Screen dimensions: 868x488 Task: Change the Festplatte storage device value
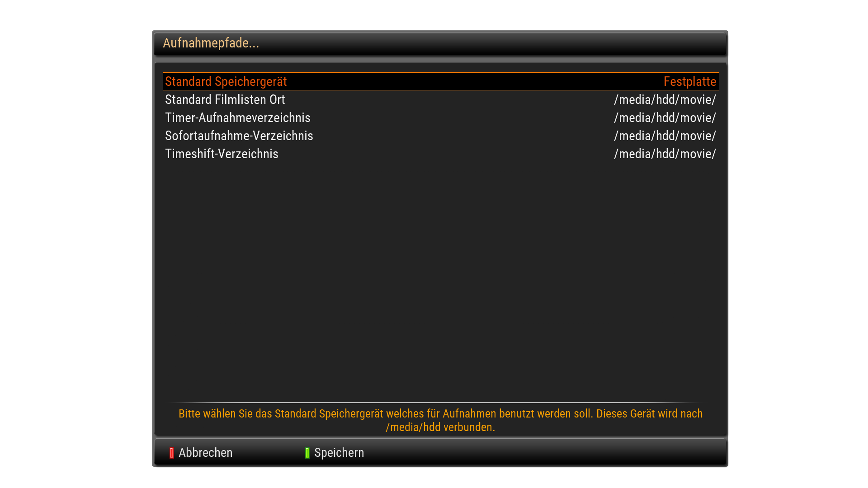point(689,82)
